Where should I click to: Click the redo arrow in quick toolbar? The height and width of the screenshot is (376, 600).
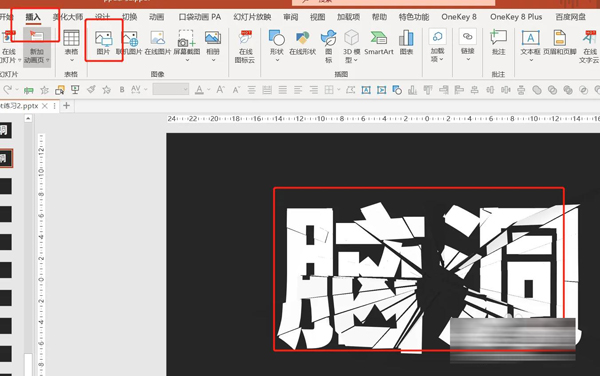pos(7,90)
